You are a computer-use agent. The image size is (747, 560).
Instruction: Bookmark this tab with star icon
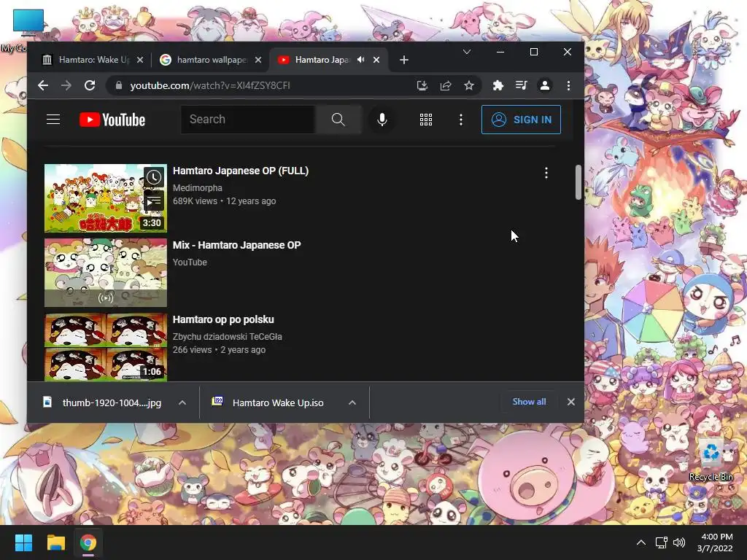[469, 85]
